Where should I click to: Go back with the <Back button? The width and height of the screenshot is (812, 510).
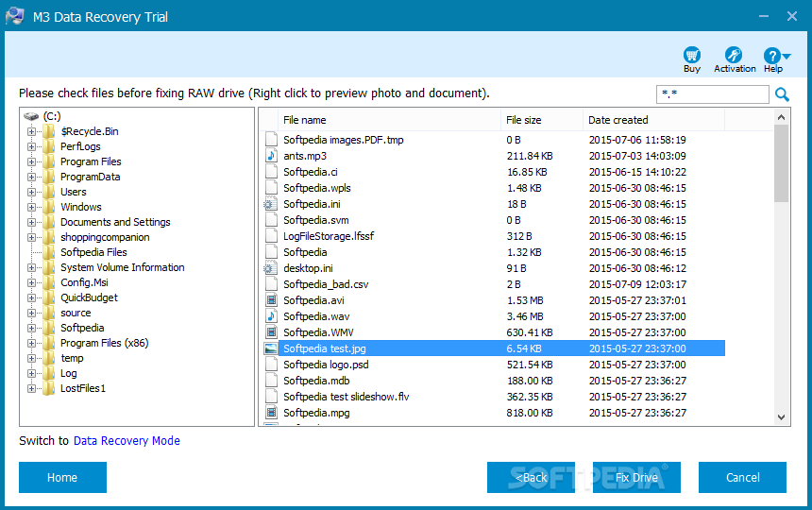coord(531,477)
